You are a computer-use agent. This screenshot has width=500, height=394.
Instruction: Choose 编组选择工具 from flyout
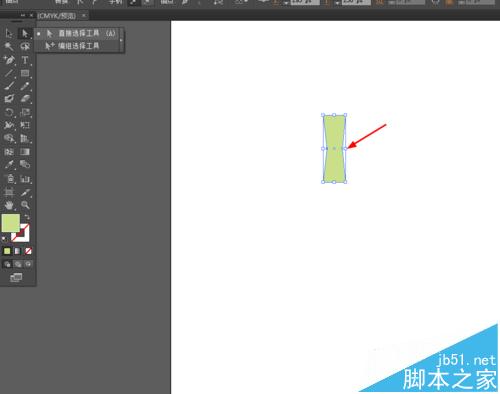77,46
